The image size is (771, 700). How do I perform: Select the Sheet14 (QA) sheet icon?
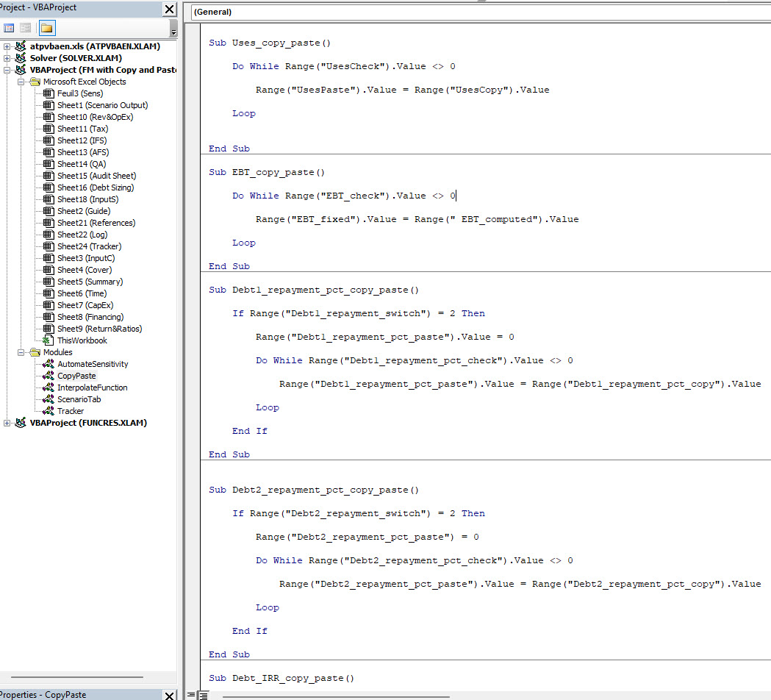[49, 164]
